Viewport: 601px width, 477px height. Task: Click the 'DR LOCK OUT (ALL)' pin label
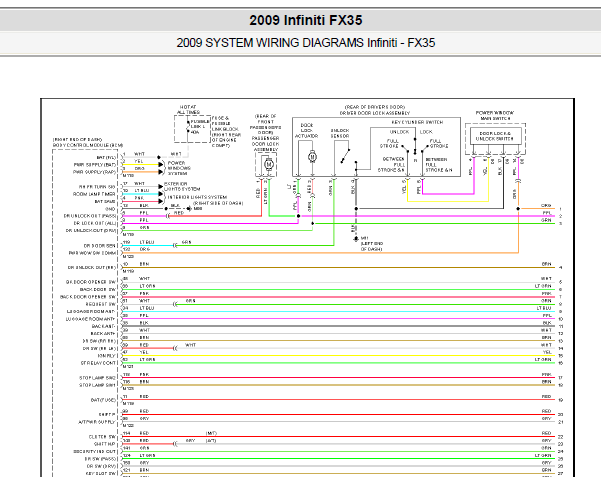click(x=95, y=223)
